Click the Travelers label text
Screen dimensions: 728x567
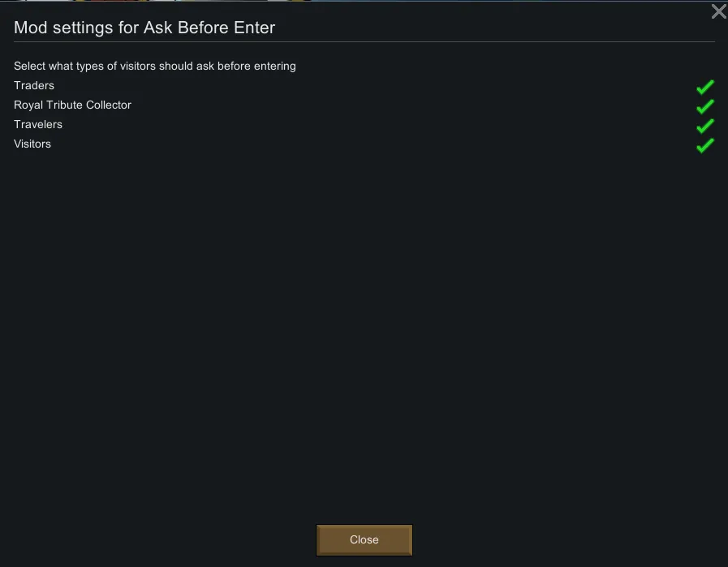(38, 124)
